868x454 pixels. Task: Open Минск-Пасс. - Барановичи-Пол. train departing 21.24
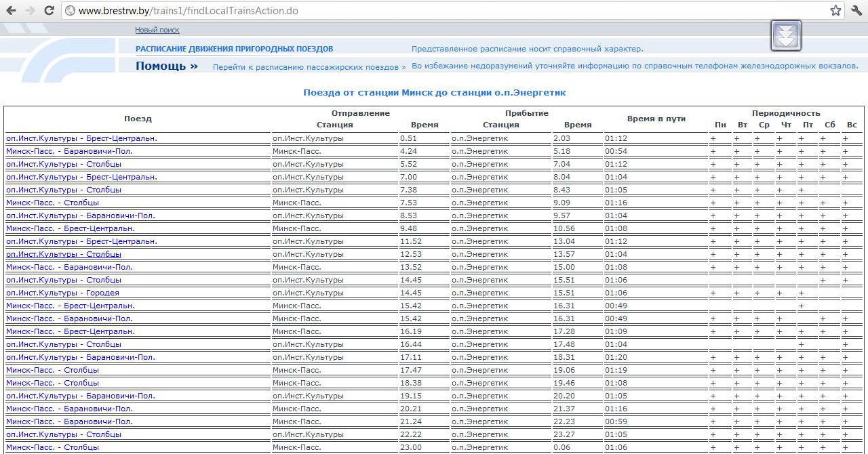click(x=69, y=421)
